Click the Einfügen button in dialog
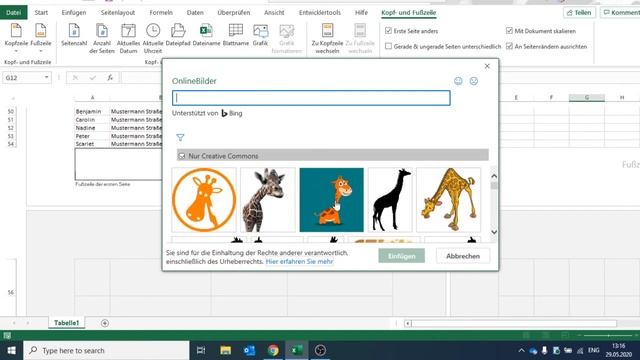 402,256
